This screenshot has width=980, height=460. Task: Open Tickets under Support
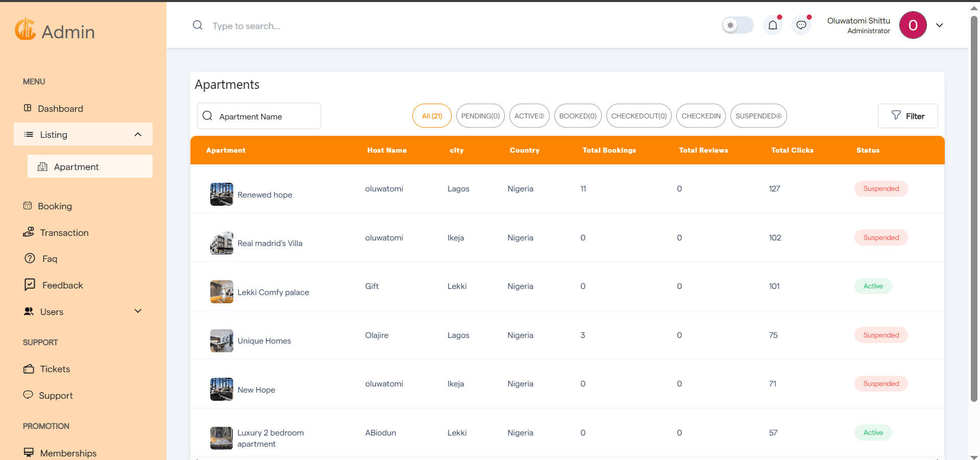click(55, 369)
